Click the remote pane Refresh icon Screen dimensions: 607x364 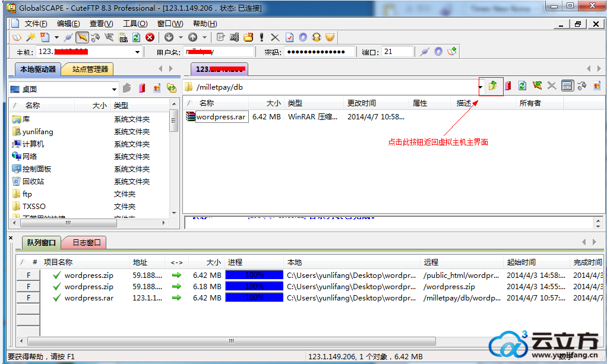[x=522, y=86]
